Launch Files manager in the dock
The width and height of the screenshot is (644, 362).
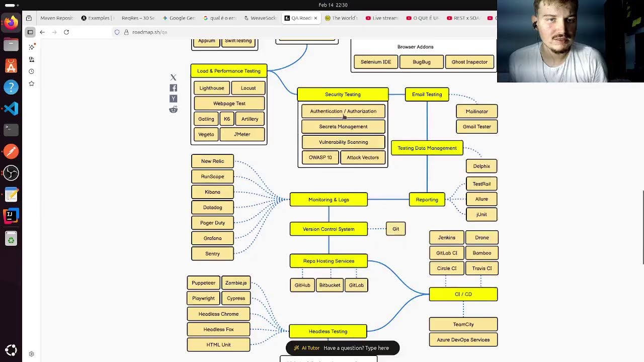point(11,45)
